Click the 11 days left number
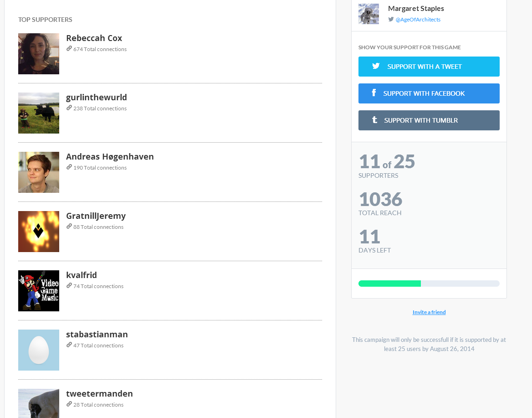 point(369,237)
